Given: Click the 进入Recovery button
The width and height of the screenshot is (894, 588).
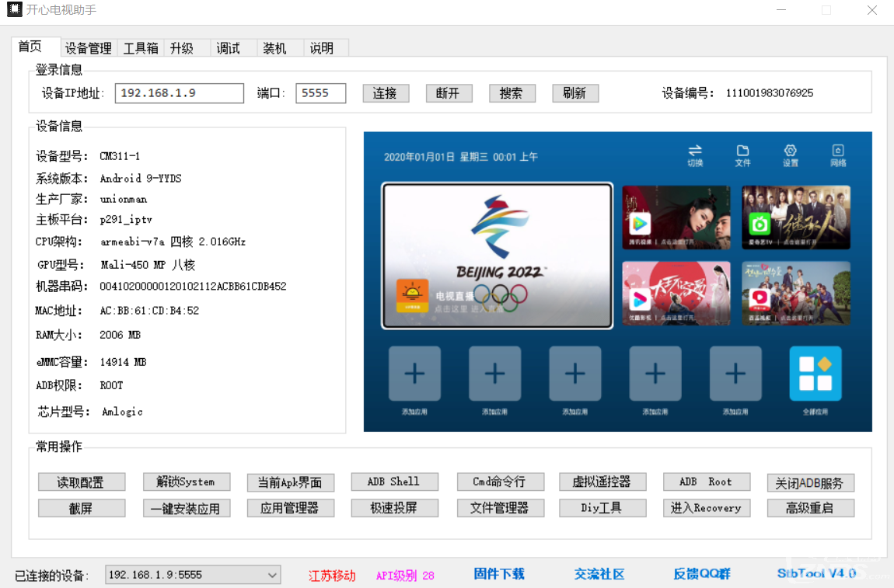Looking at the screenshot, I should click(707, 508).
